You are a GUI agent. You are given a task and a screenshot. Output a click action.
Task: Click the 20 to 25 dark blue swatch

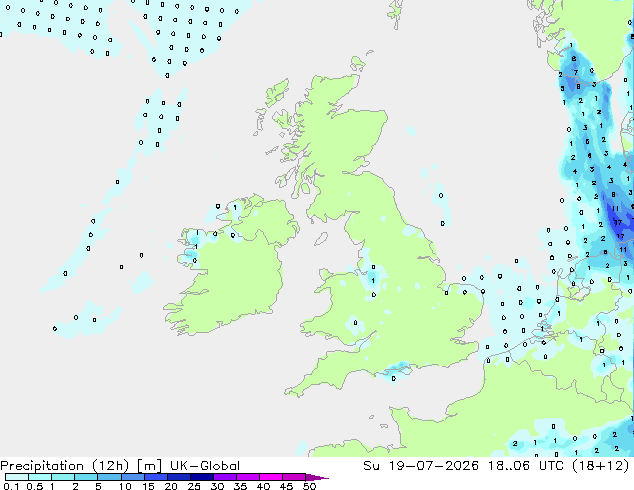178,477
